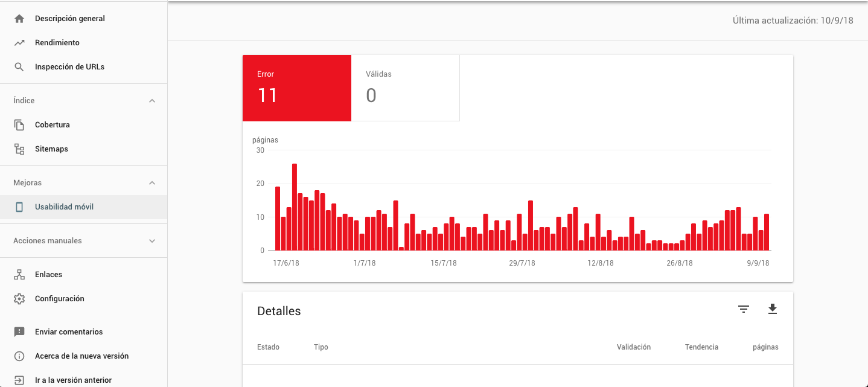Click the 29/7/18 date label on the chart

coord(522,263)
